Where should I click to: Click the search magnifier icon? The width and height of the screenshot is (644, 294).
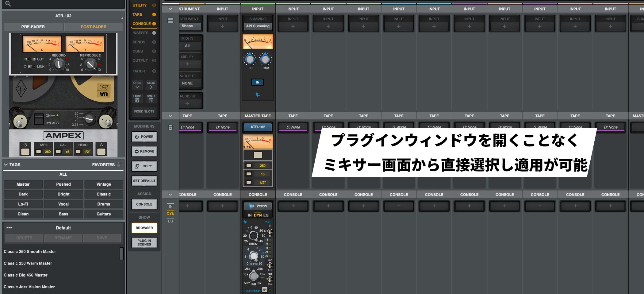point(8,4)
